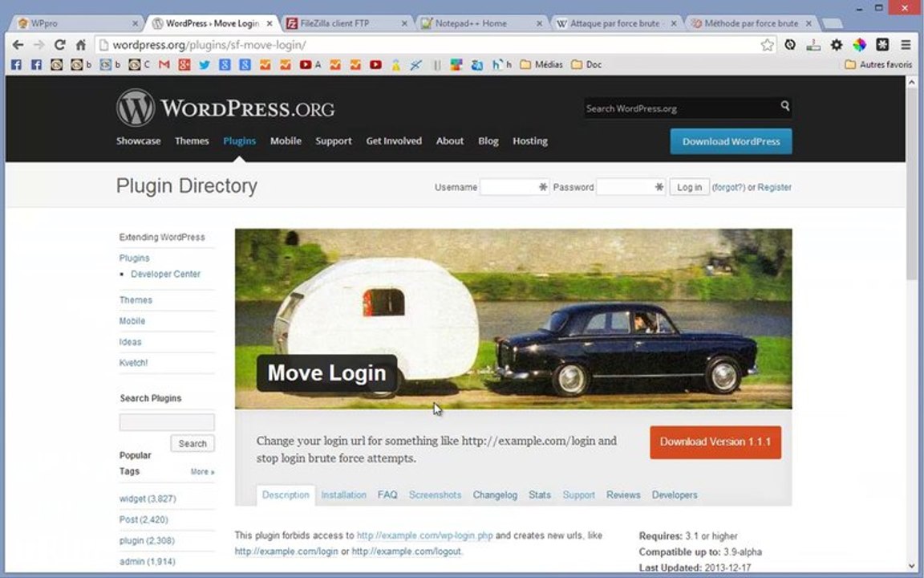Open the Changelog plugin tab
This screenshot has height=578, width=924.
495,495
